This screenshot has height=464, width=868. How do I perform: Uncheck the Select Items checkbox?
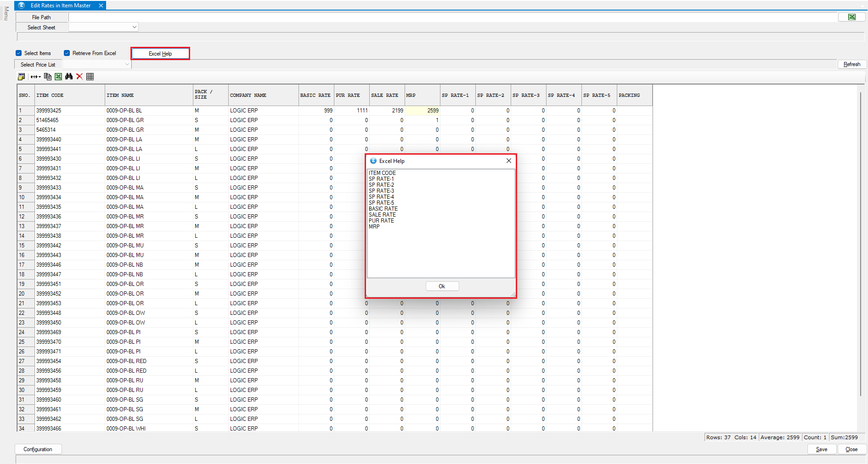[19, 53]
